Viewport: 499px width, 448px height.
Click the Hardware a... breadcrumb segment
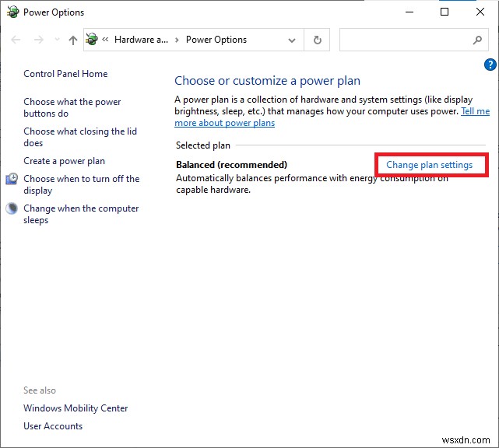tap(141, 40)
